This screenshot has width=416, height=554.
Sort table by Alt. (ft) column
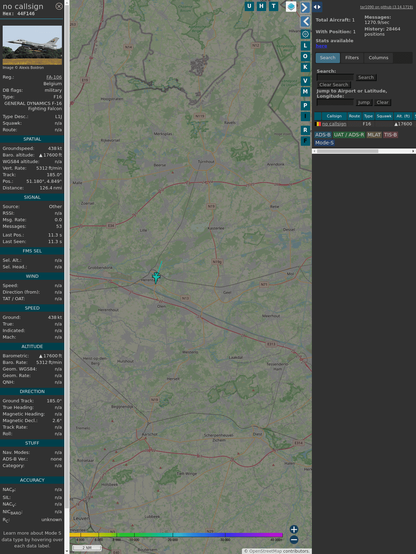(403, 116)
